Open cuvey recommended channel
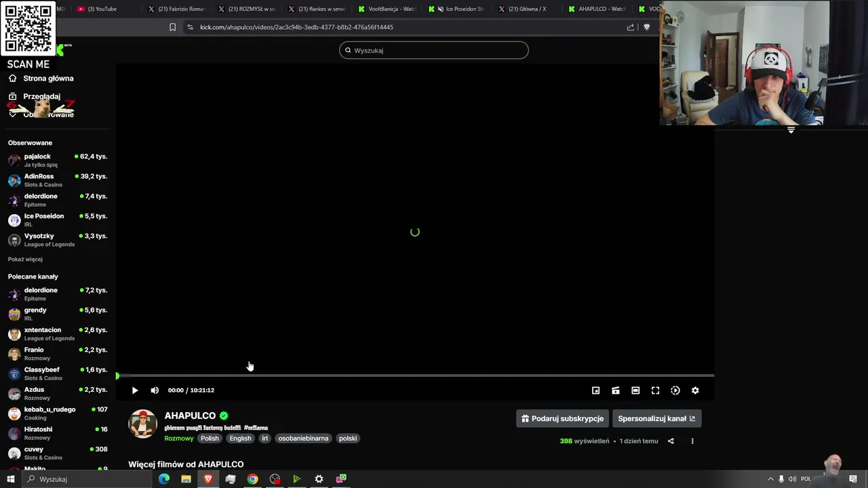This screenshot has width=868, height=488. (58, 453)
